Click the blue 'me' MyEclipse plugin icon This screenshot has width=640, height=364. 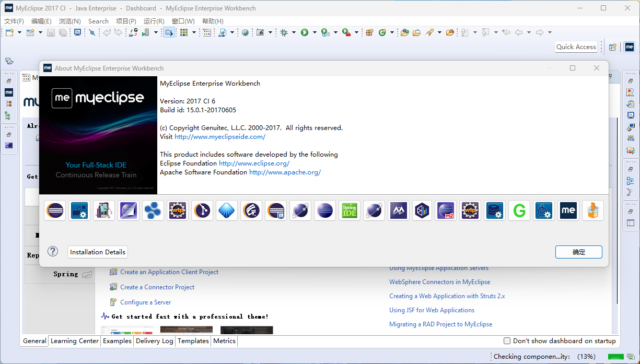tap(568, 210)
